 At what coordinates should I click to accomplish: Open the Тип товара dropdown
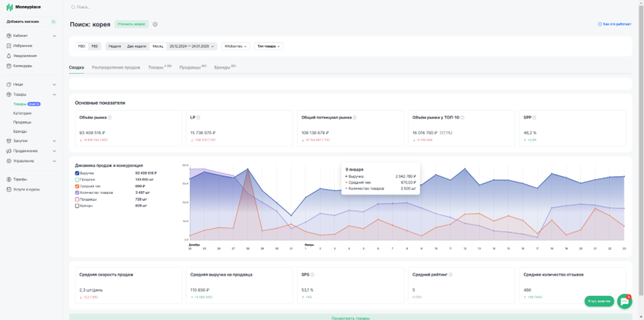[269, 47]
